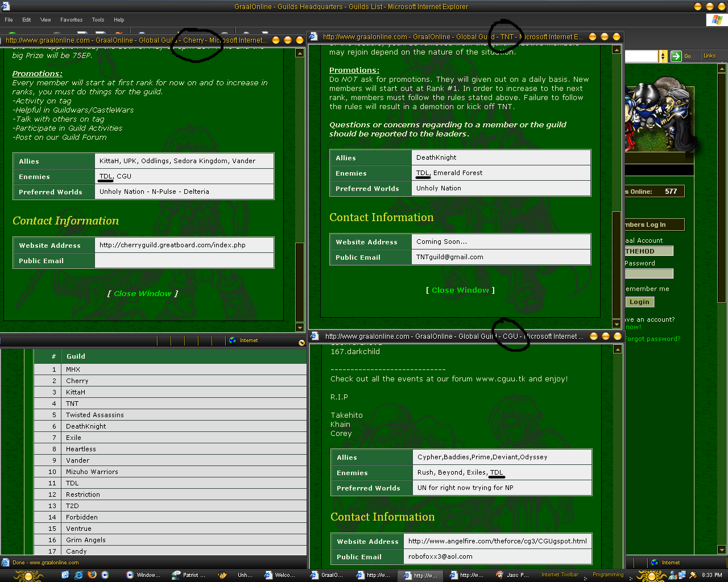Click the Windows flag logo in the toolbar
This screenshot has height=582, width=728.
pyautogui.click(x=716, y=20)
